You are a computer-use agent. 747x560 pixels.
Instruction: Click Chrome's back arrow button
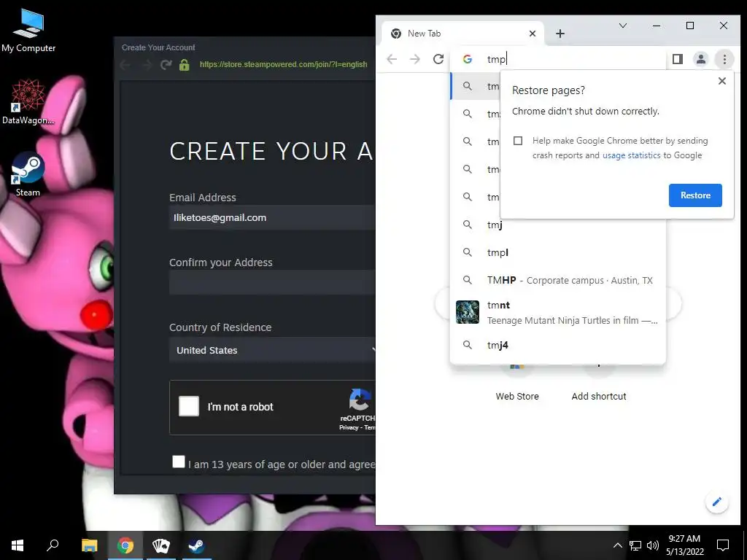[392, 59]
